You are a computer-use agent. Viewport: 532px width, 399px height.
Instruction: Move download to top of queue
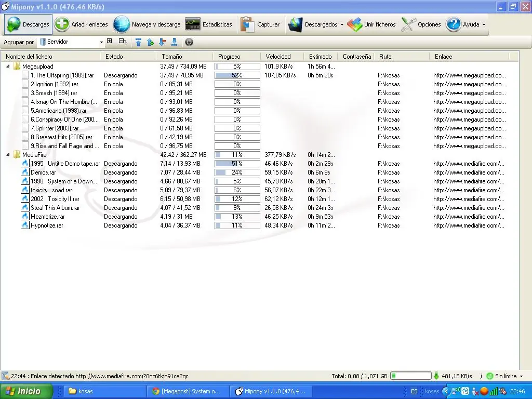pyautogui.click(x=138, y=42)
